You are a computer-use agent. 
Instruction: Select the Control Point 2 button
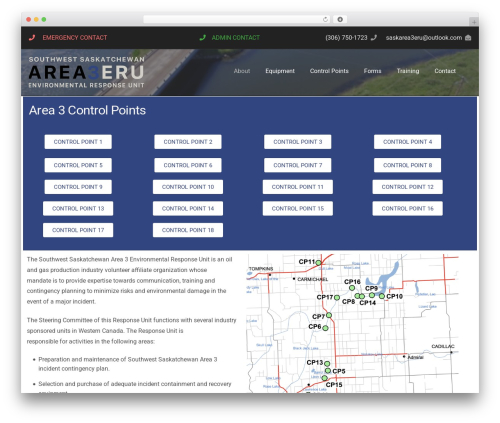pos(188,142)
